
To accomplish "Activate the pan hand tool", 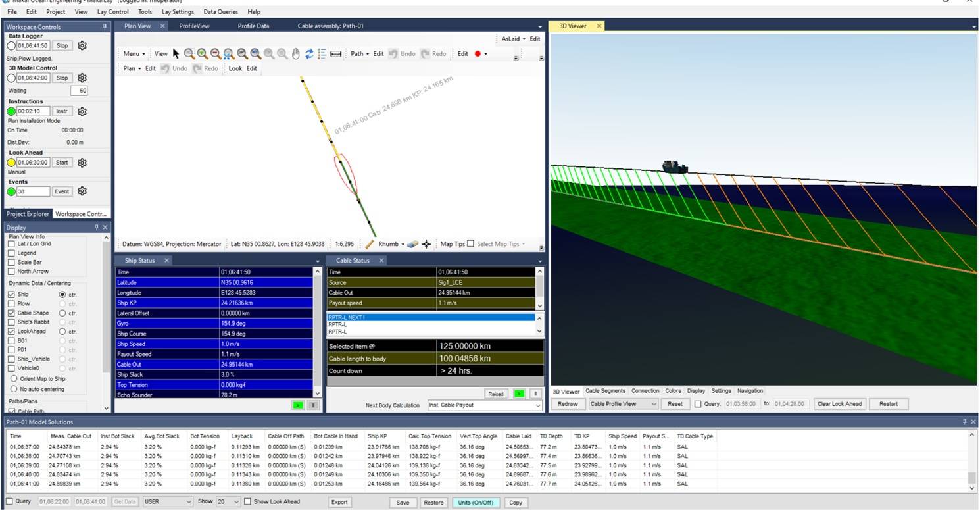I will pos(296,54).
